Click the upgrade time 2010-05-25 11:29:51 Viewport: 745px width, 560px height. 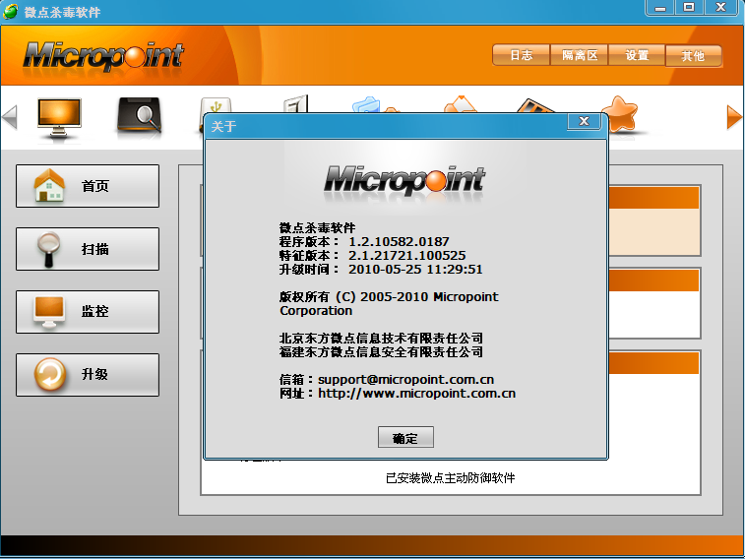pyautogui.click(x=415, y=270)
